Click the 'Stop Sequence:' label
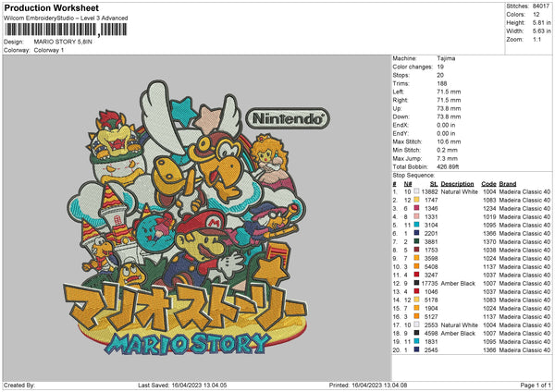The image size is (555, 392). pos(413,175)
